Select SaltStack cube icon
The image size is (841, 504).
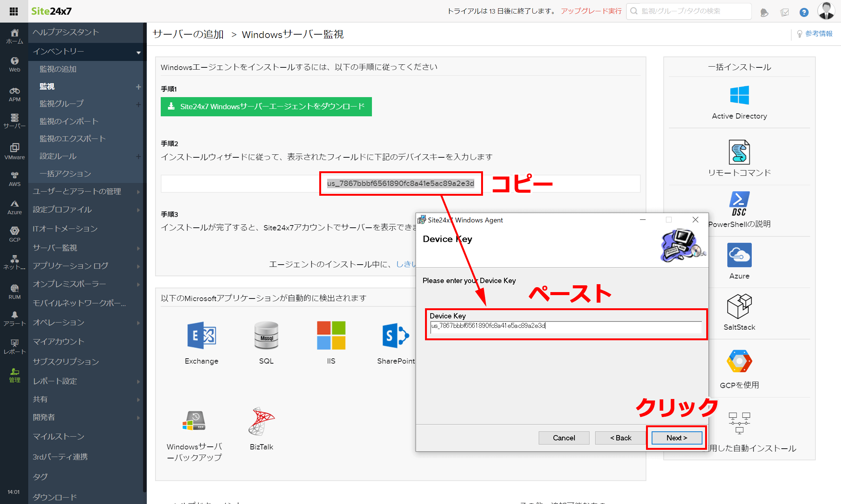(739, 306)
